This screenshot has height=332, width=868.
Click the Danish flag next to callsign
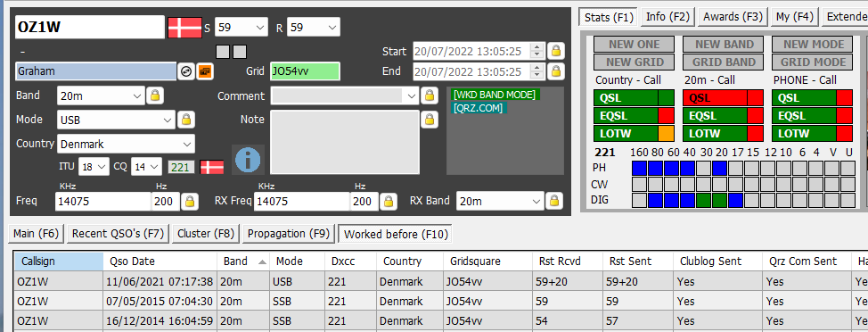(x=184, y=27)
